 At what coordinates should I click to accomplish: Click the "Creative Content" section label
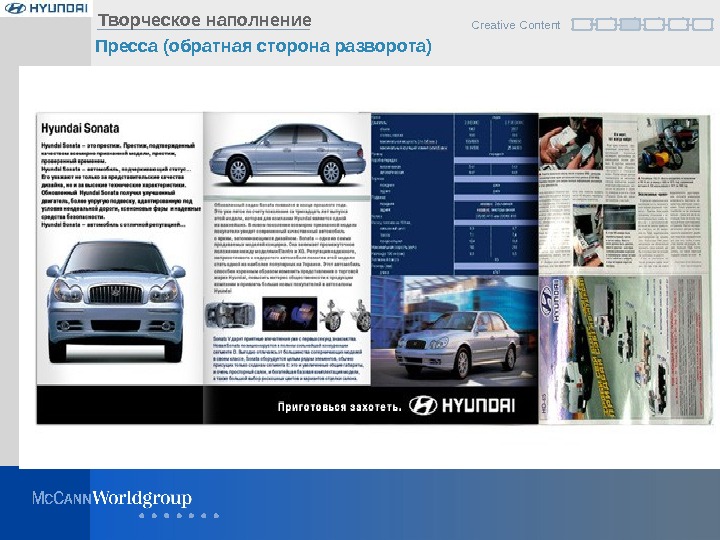(x=515, y=25)
